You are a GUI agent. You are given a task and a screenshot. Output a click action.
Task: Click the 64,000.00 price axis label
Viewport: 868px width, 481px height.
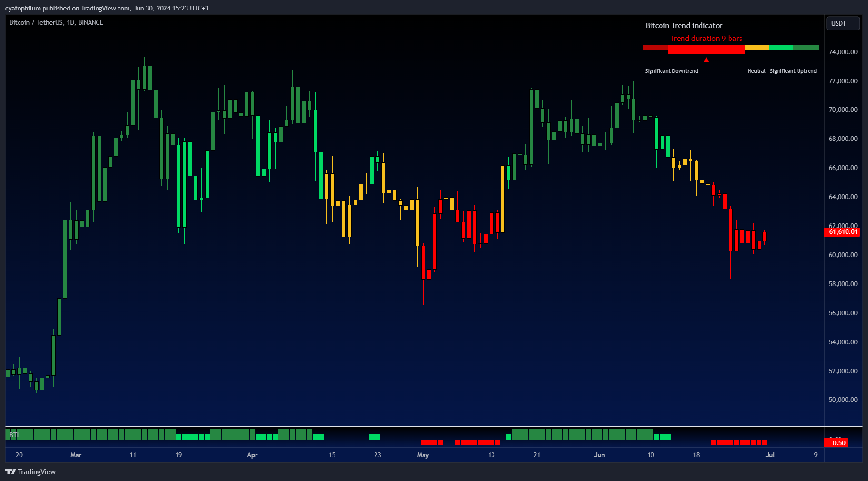click(843, 197)
